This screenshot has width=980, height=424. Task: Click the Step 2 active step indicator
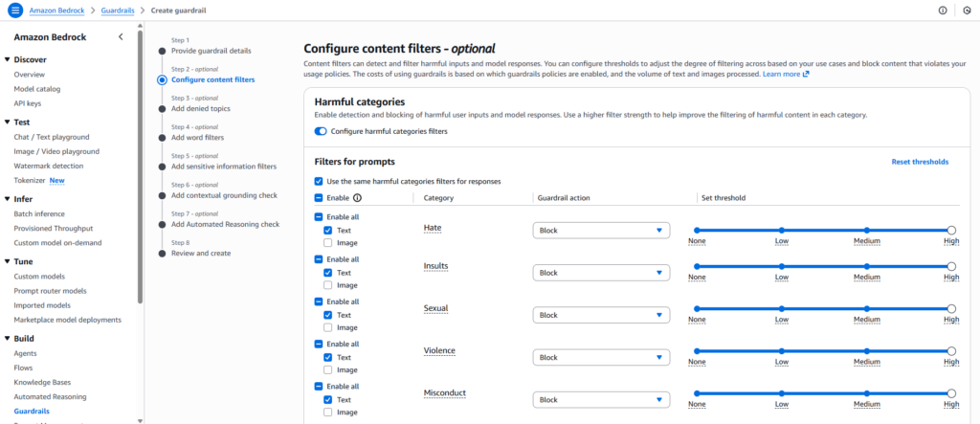pyautogui.click(x=162, y=80)
